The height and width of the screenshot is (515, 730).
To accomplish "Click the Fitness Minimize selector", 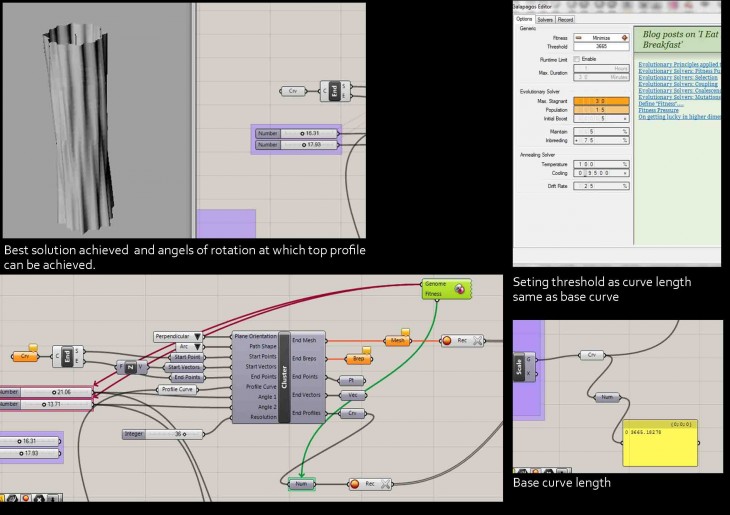I will (599, 38).
